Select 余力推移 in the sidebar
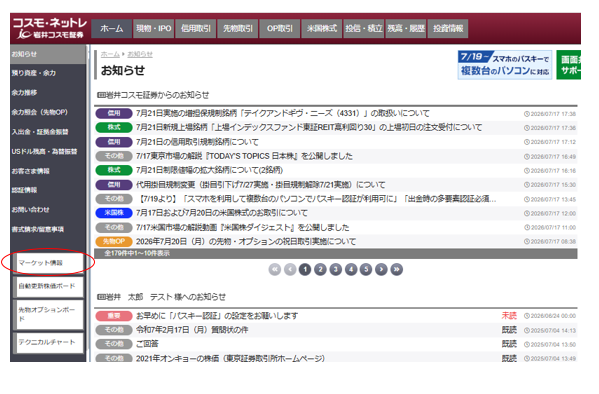 pos(48,92)
